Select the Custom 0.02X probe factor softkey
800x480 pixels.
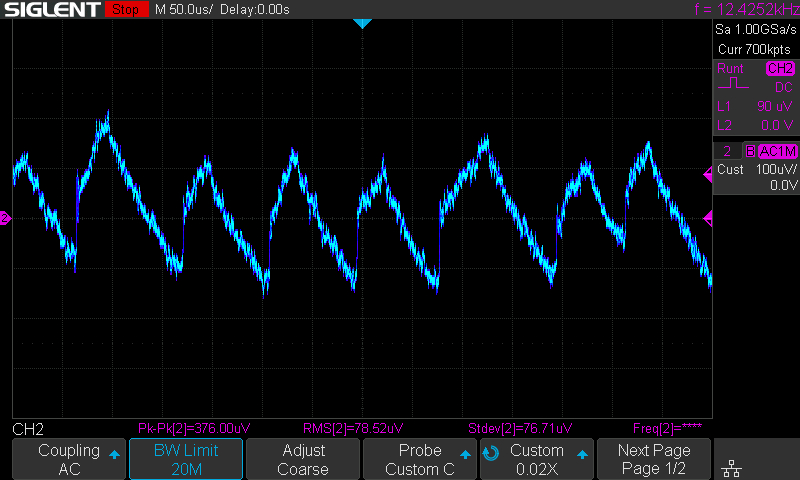point(537,459)
